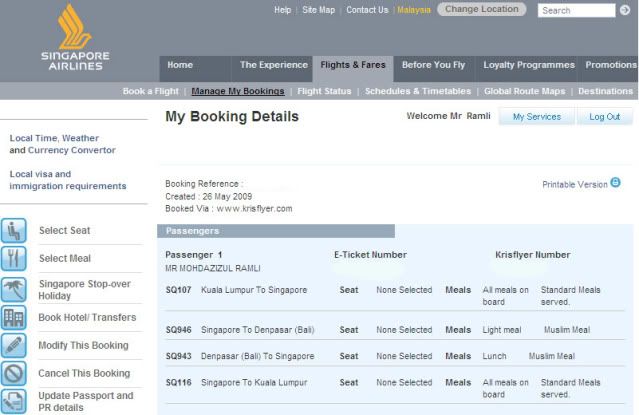Viewport: 639px width, 415px height.
Task: Click flight number SQ946
Action: (x=178, y=330)
